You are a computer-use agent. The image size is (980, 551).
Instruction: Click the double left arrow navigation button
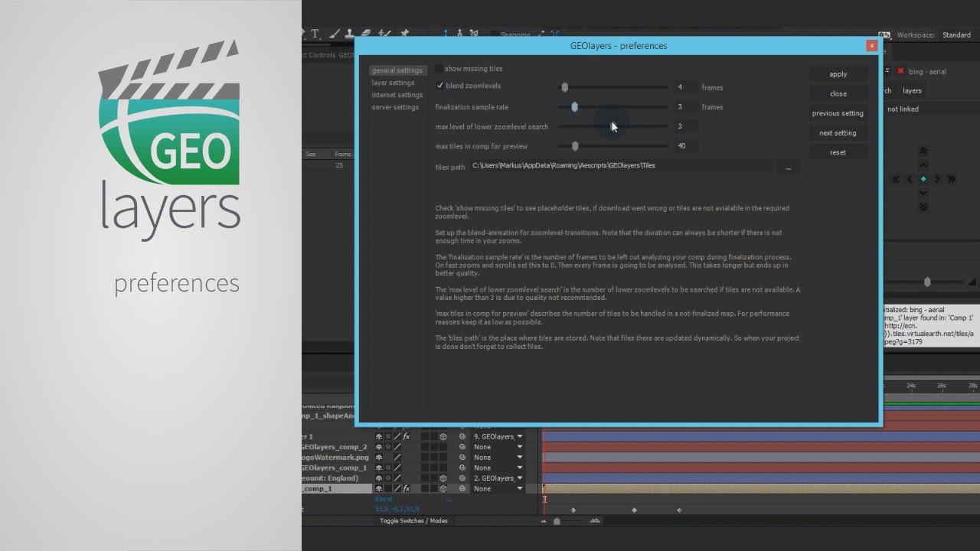(896, 179)
